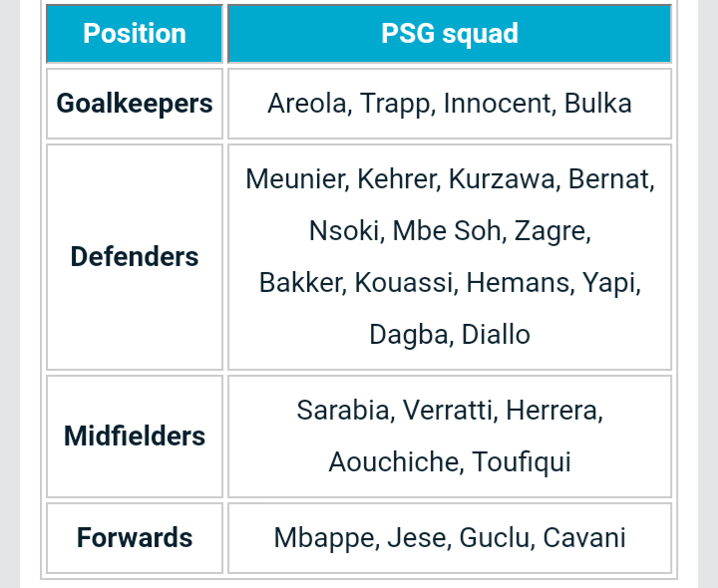Click the midfielder name Verratti
The image size is (718, 588).
click(447, 410)
